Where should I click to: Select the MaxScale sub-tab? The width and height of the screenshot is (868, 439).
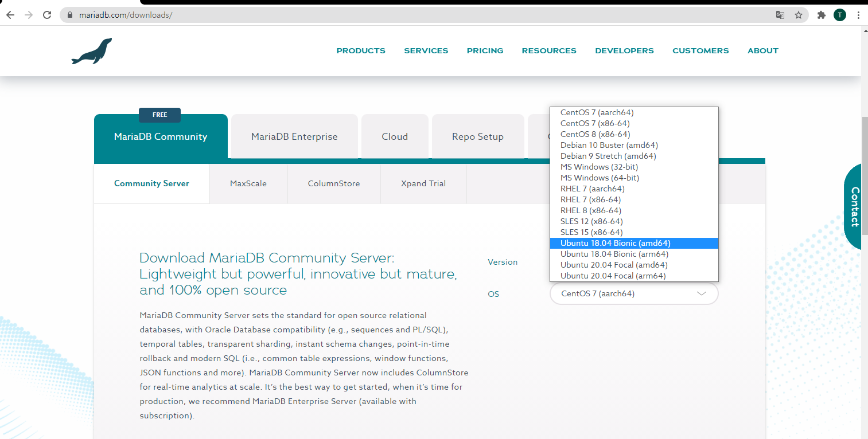pyautogui.click(x=248, y=183)
